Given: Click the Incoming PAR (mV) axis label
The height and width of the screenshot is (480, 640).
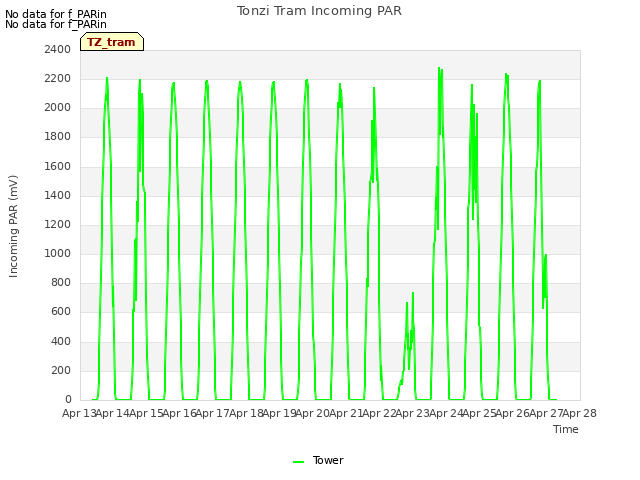Looking at the screenshot, I should pos(13,227).
